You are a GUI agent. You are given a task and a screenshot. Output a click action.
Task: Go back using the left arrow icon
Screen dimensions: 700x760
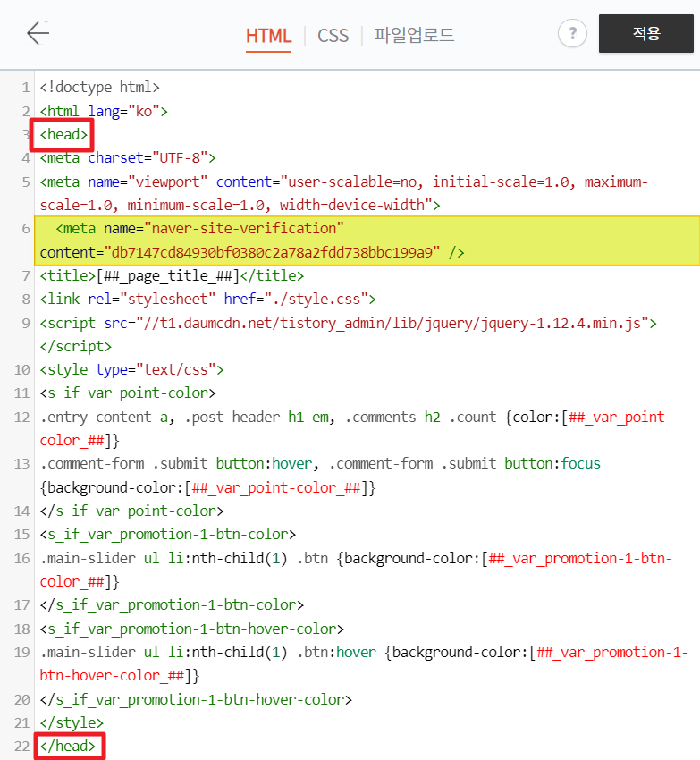click(x=38, y=33)
